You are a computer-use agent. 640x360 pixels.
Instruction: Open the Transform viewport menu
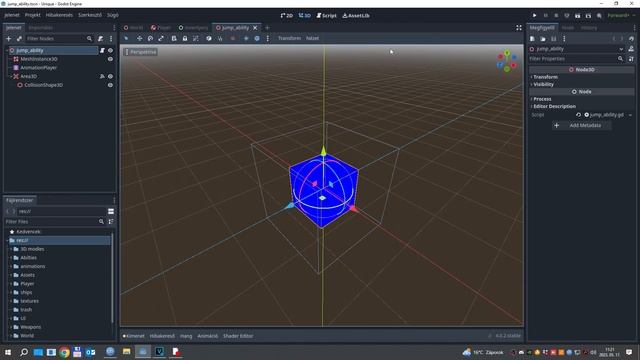pos(289,38)
